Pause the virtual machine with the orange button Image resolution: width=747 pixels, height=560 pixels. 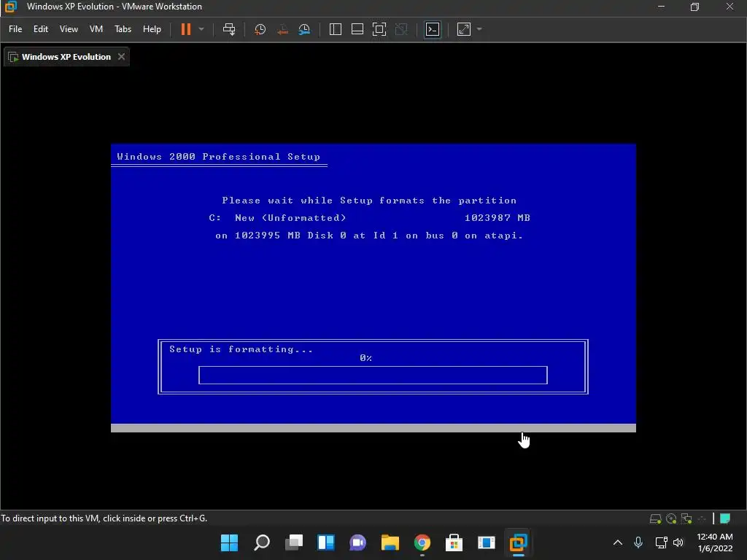click(186, 29)
